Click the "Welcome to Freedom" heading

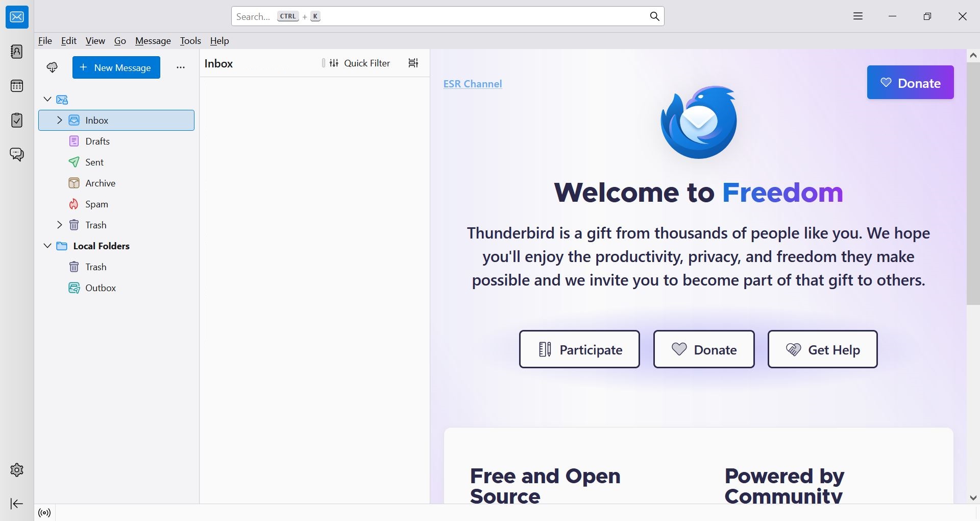click(x=698, y=193)
